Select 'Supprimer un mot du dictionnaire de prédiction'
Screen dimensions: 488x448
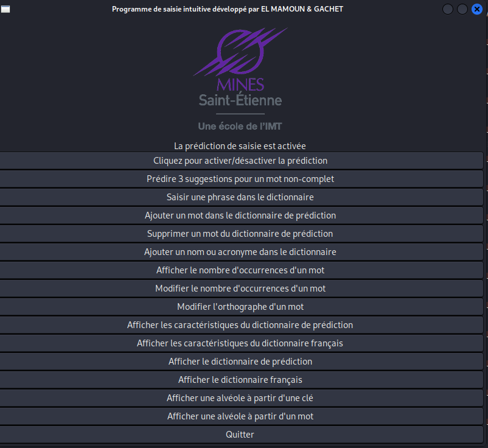240,234
